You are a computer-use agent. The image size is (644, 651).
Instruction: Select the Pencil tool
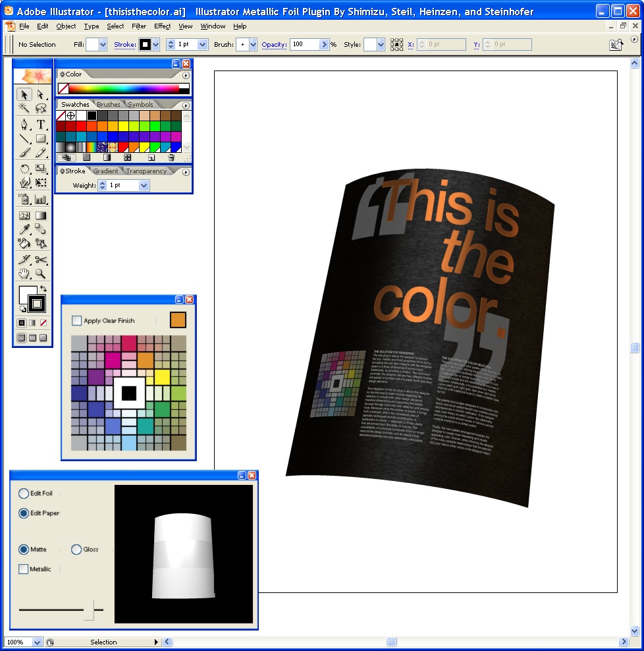point(41,153)
